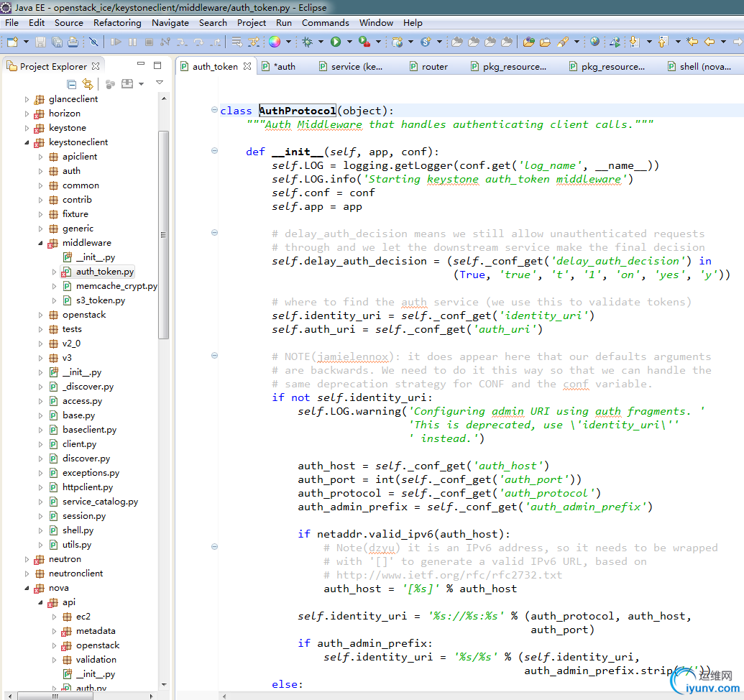The height and width of the screenshot is (700, 744).
Task: Toggle Skip All Breakpoints
Action: [x=94, y=42]
